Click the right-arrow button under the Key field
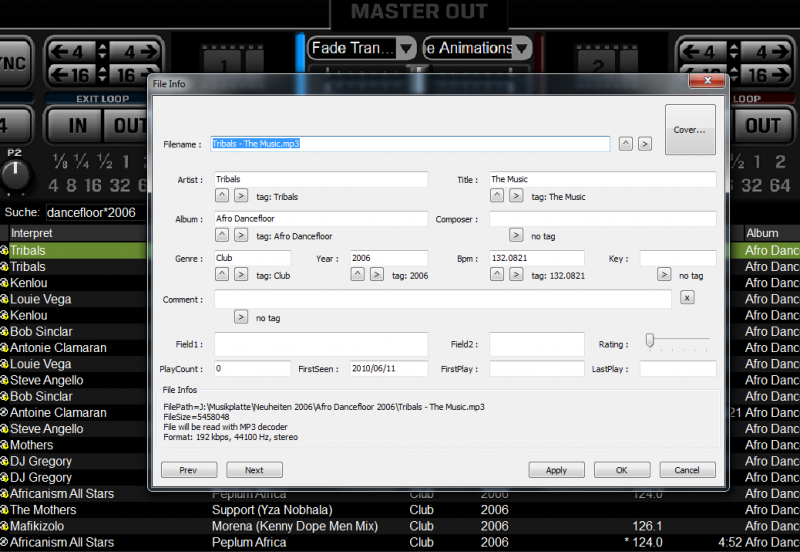The width and height of the screenshot is (800, 552). click(664, 275)
